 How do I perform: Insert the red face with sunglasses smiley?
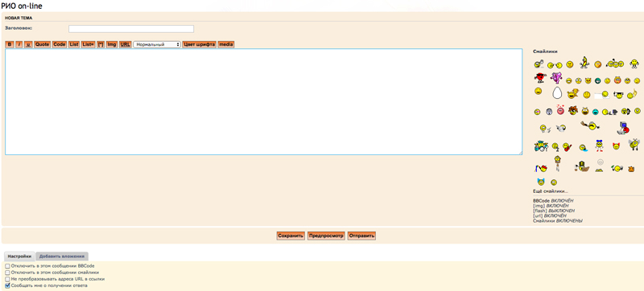coord(540,77)
